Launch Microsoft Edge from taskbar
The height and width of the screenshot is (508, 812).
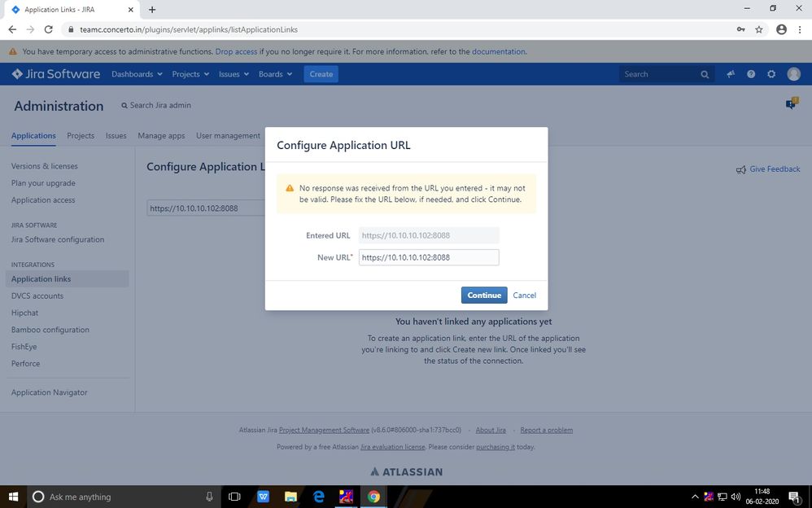pos(318,497)
